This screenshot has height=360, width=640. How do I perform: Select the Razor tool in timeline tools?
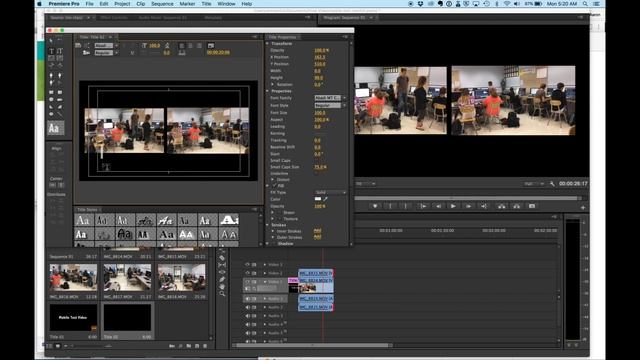(x=222, y=258)
